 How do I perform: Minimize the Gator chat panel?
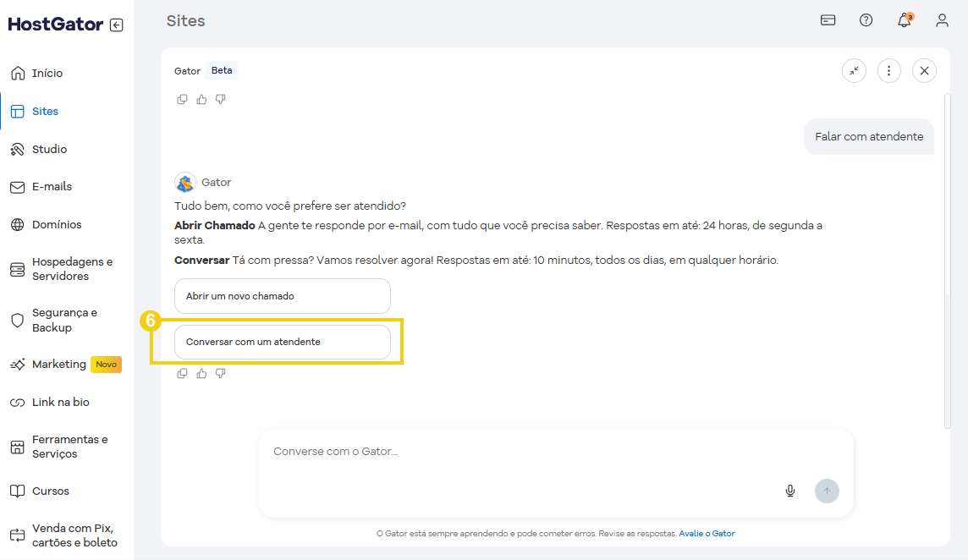(x=854, y=71)
